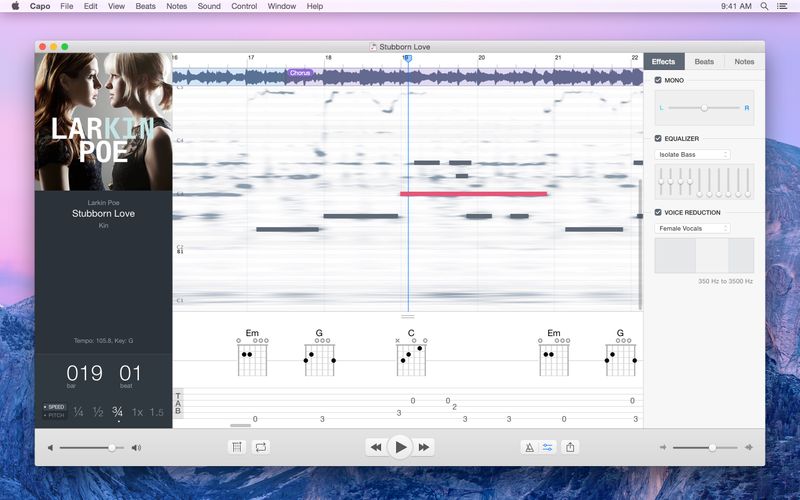Screen dimensions: 800x500
Task: Open the Edit menu
Action: [x=91, y=6]
